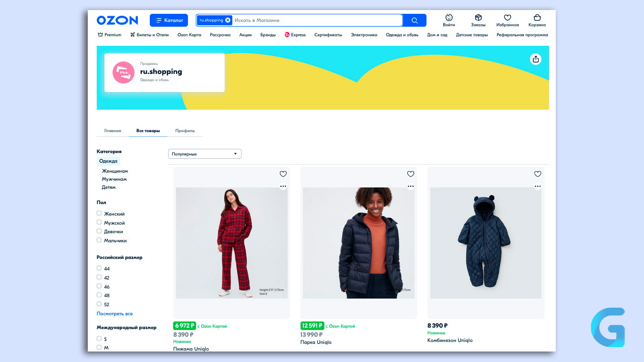This screenshot has width=644, height=362.
Task: Check the Мальчики checkbox
Action: (99, 240)
